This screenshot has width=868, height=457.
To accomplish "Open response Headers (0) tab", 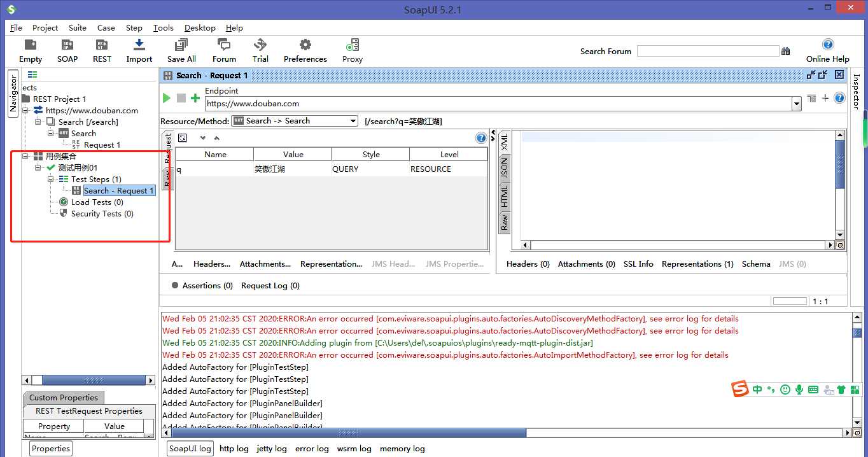I will pyautogui.click(x=528, y=264).
